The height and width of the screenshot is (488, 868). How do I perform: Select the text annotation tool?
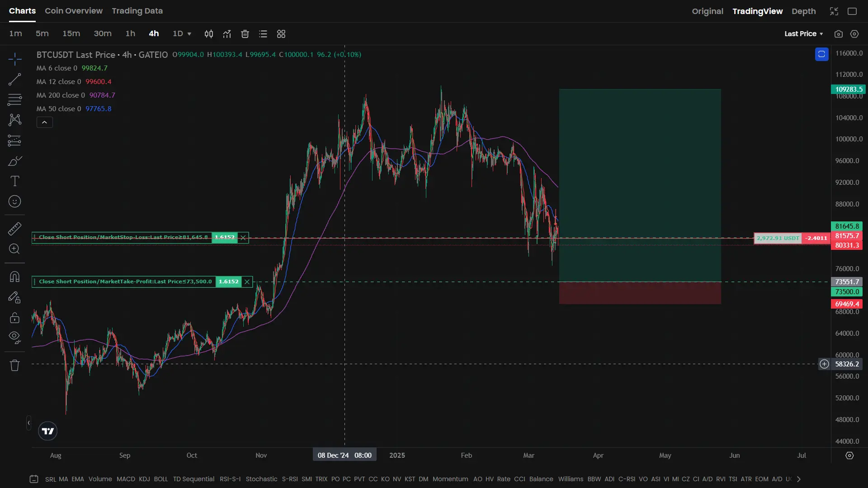pyautogui.click(x=14, y=181)
